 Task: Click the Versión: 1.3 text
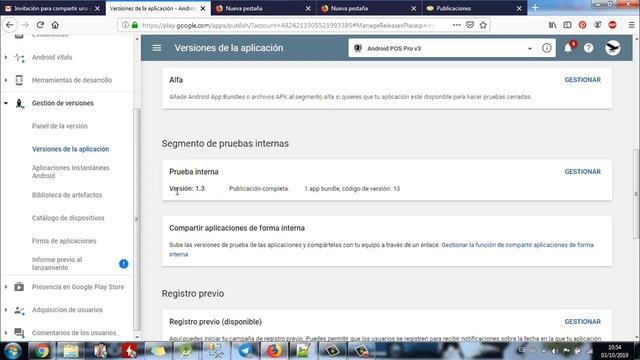point(187,189)
